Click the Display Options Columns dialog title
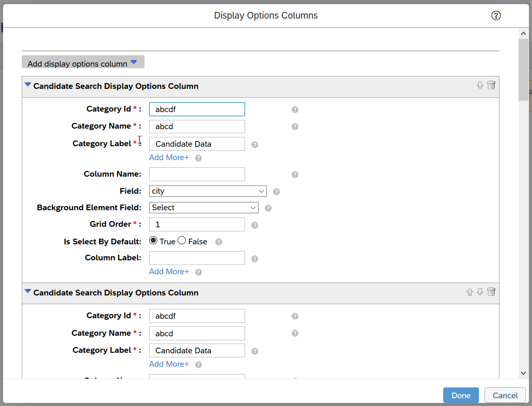The height and width of the screenshot is (406, 532). [266, 15]
